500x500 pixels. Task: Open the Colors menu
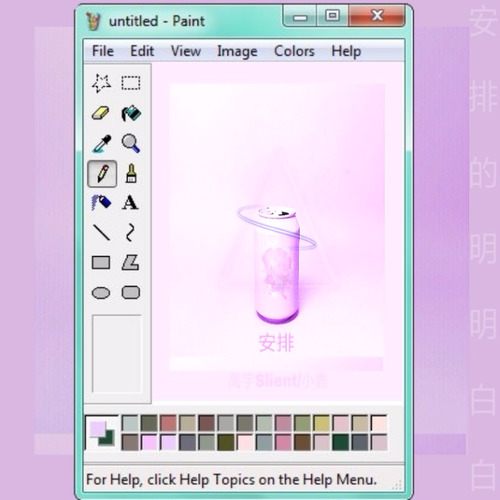[294, 51]
